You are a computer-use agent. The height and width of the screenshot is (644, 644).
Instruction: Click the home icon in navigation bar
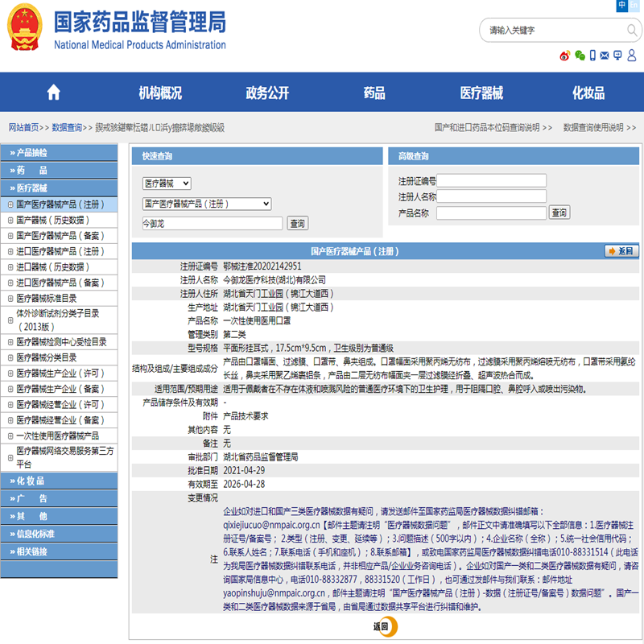tap(53, 93)
